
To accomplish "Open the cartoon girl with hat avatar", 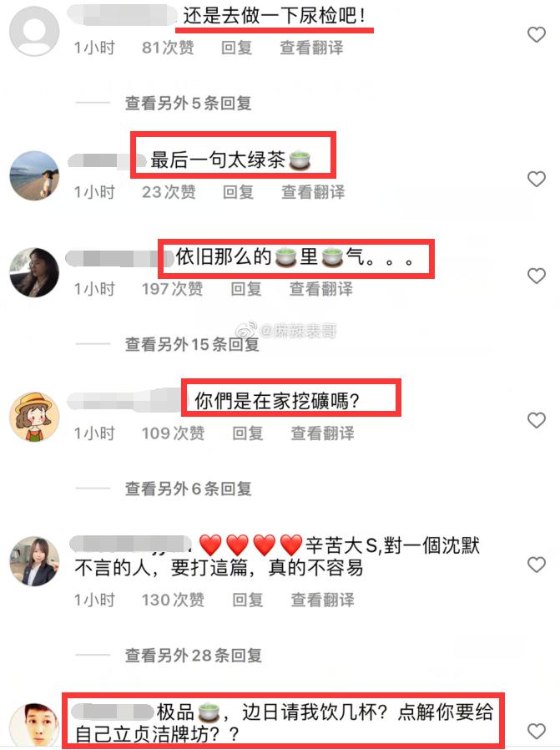I will point(34,417).
